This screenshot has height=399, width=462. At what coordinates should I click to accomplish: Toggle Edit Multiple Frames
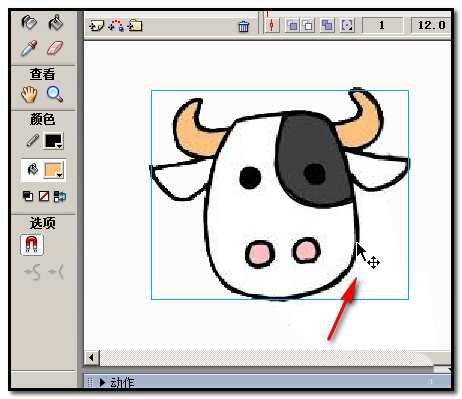click(327, 25)
